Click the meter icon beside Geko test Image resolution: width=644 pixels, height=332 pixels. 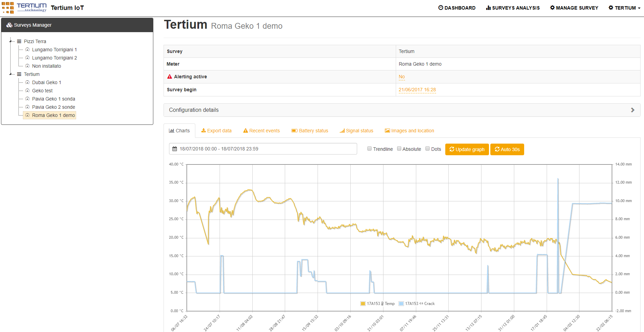pyautogui.click(x=27, y=91)
